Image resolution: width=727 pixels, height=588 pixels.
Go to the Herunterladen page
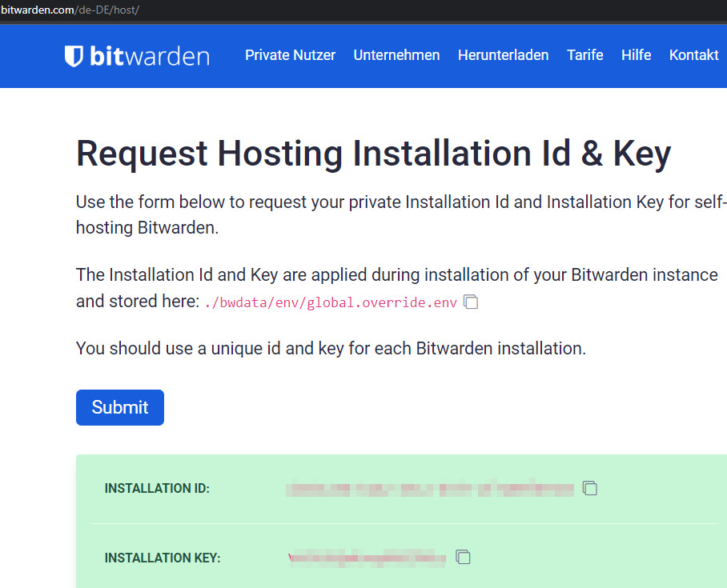[x=503, y=55]
